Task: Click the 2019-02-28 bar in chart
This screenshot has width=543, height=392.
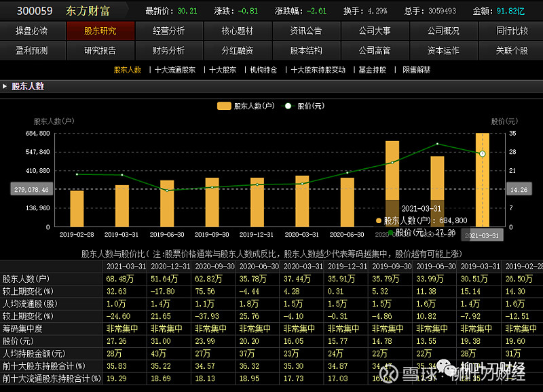Action: click(77, 209)
